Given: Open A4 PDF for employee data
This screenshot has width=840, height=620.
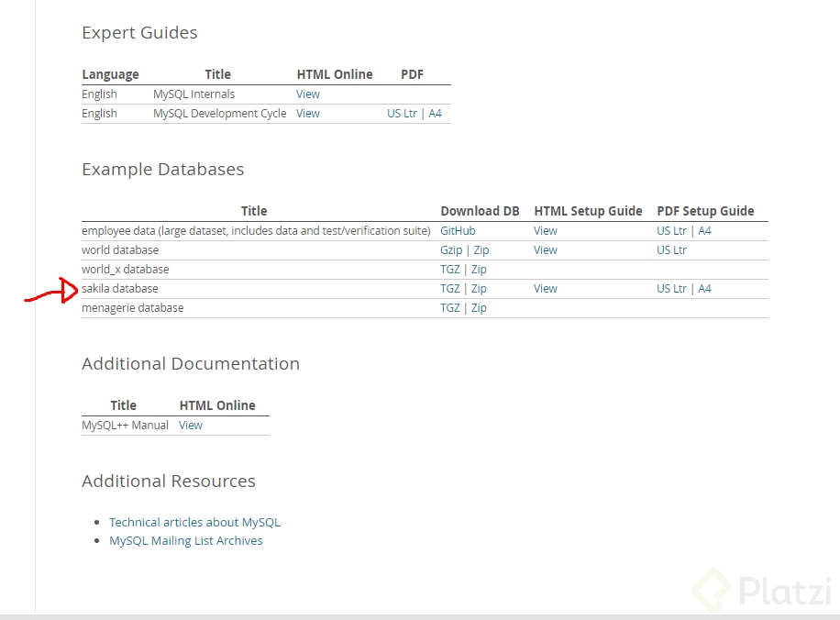Looking at the screenshot, I should (x=704, y=231).
